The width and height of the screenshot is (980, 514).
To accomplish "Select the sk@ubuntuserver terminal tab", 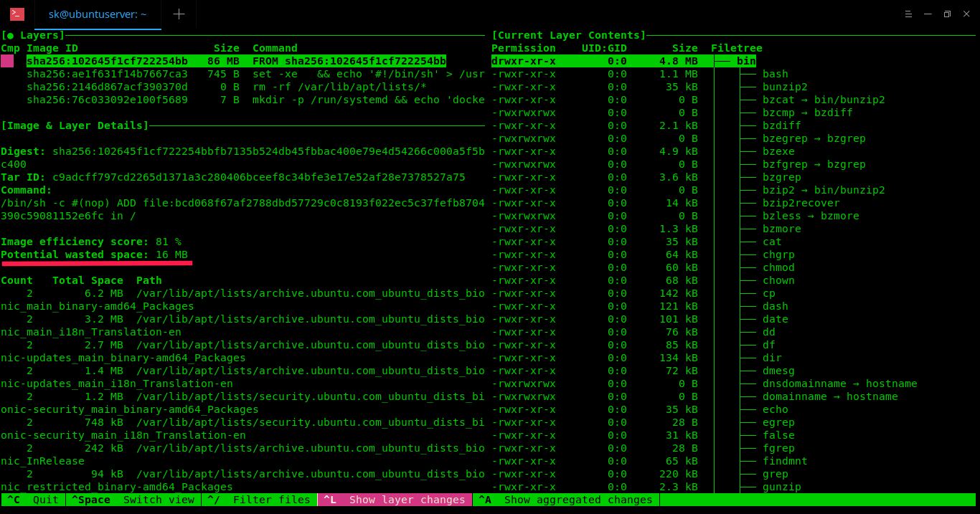I will 98,14.
